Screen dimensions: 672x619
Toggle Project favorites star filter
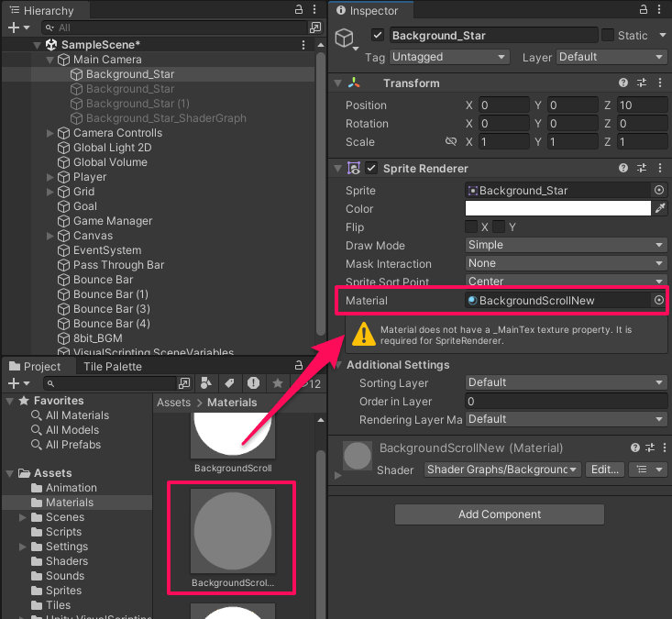(278, 382)
